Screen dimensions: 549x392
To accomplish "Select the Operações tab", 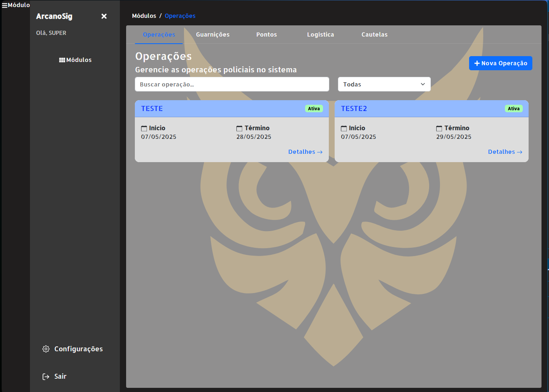I will (159, 35).
